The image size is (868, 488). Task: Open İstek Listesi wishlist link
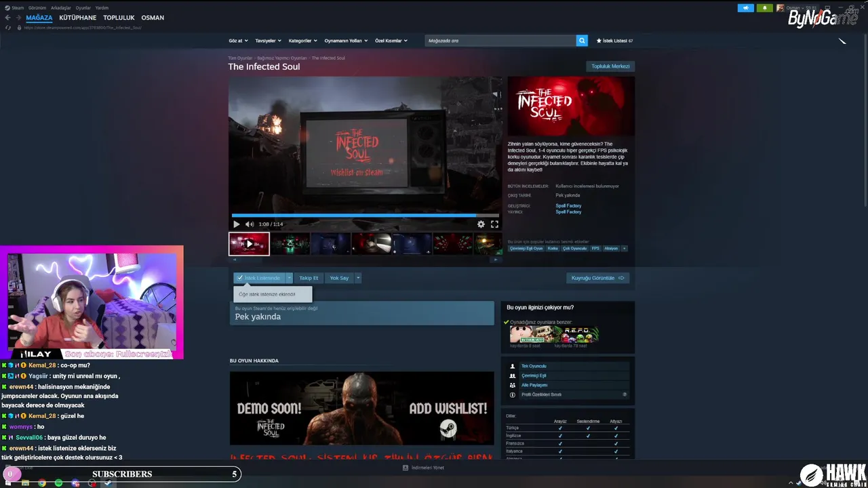click(614, 41)
